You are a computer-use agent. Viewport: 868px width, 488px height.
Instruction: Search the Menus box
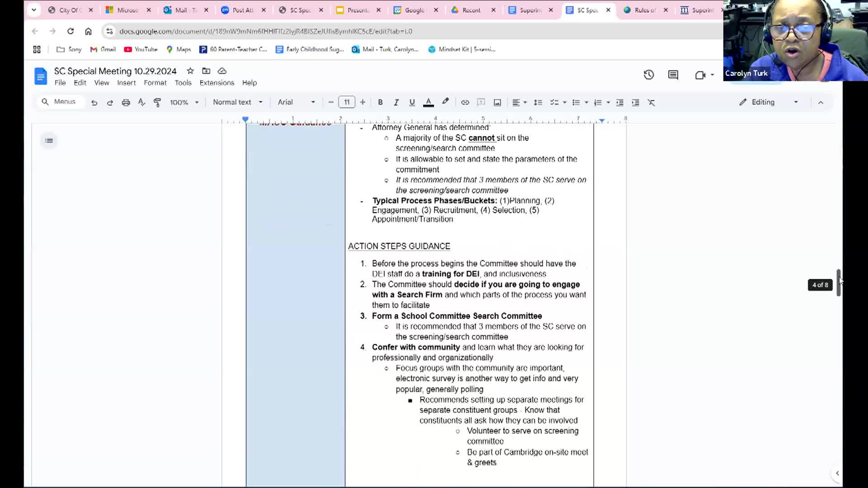click(x=61, y=102)
